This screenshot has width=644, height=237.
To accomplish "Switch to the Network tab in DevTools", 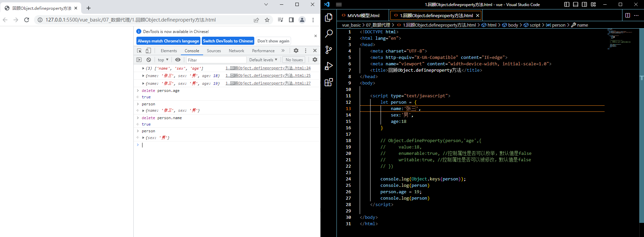I will [x=236, y=50].
